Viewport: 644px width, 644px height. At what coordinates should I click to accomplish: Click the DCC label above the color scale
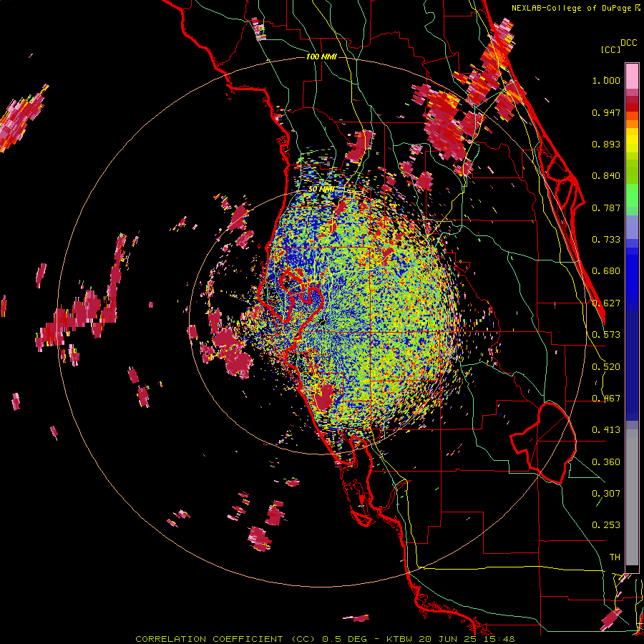[629, 43]
